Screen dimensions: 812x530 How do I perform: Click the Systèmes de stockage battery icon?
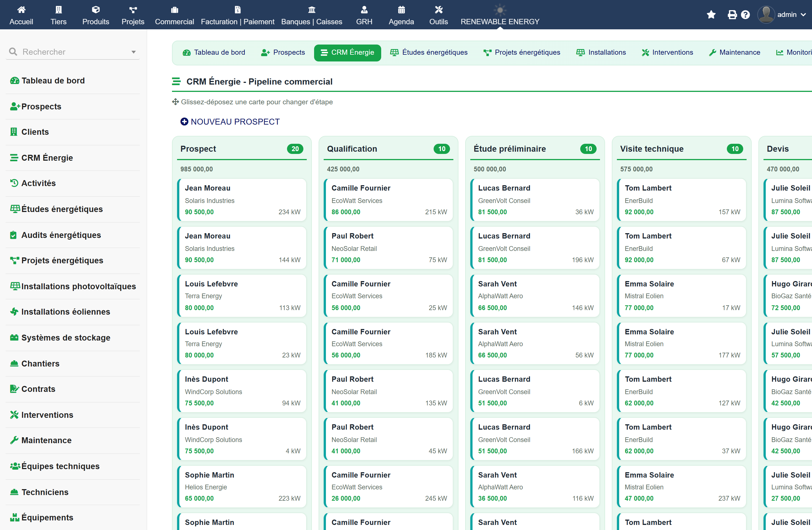14,337
